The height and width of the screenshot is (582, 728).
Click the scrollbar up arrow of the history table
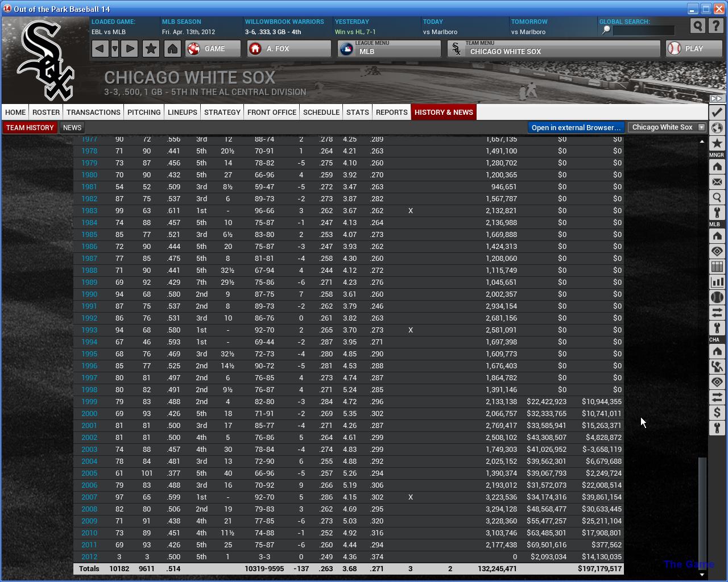pos(702,141)
